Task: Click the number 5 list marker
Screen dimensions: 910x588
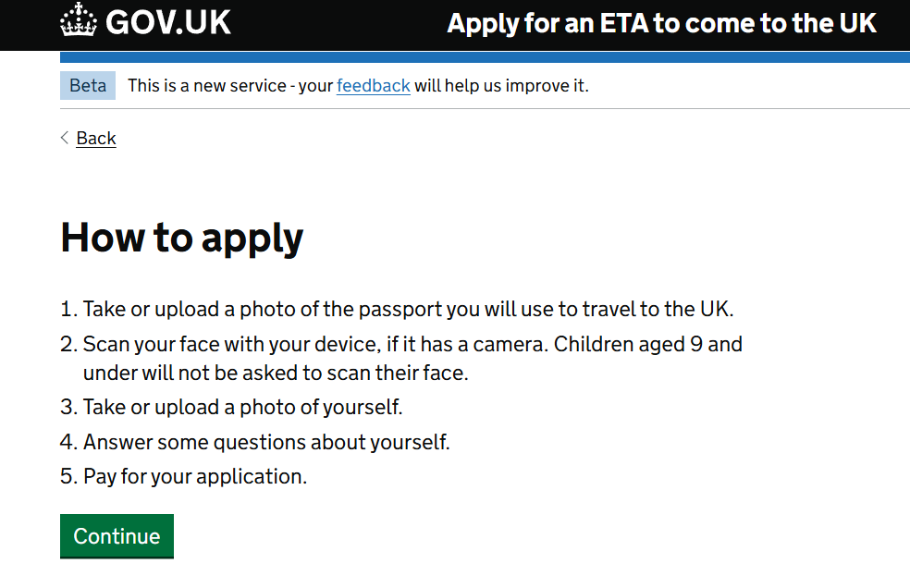Action: 68,477
